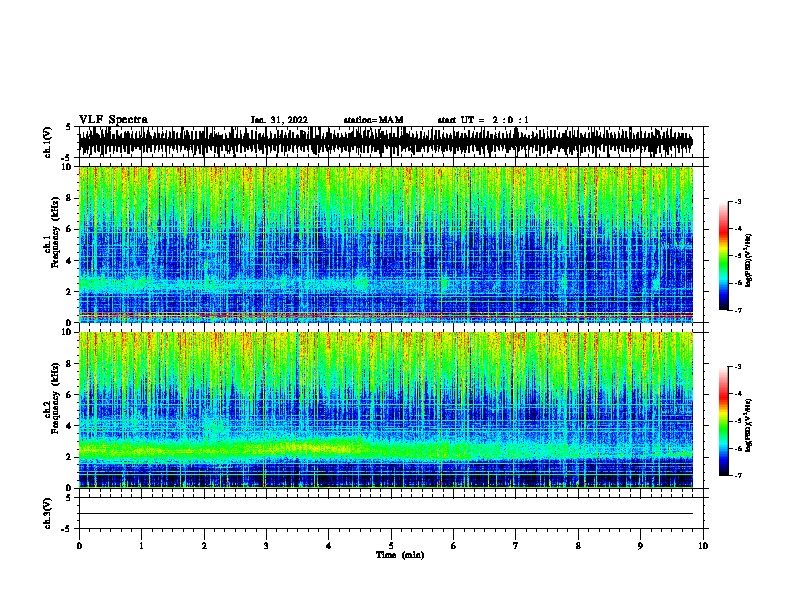Click the "4" kHz tick on ch.2 frequency axis
792x612 pixels.
coord(68,426)
